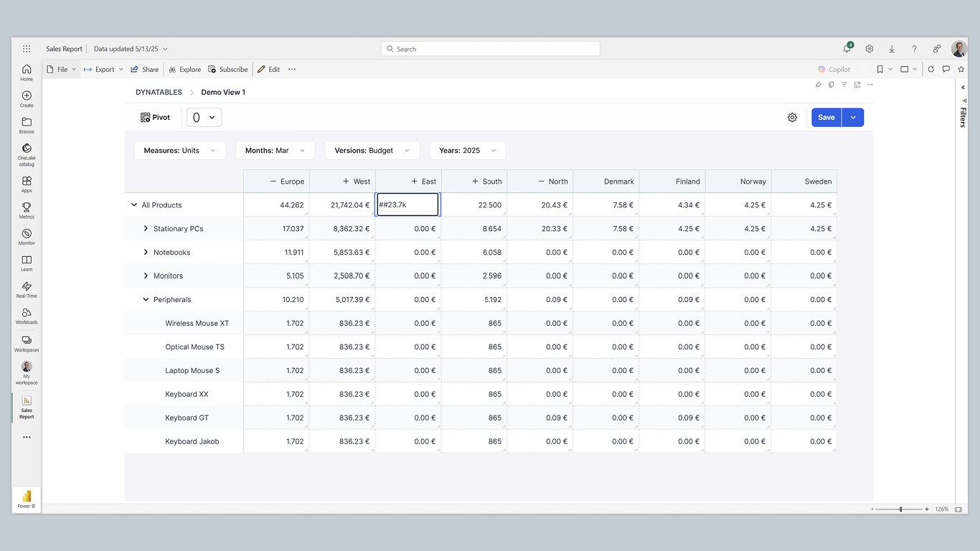Image resolution: width=980 pixels, height=551 pixels.
Task: Open the Save split-button arrow
Action: pyautogui.click(x=853, y=118)
